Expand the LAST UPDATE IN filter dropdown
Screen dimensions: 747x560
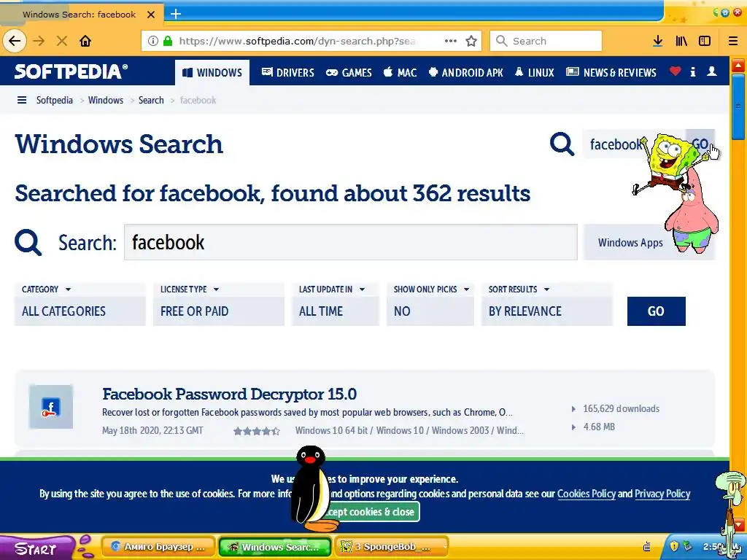[332, 289]
